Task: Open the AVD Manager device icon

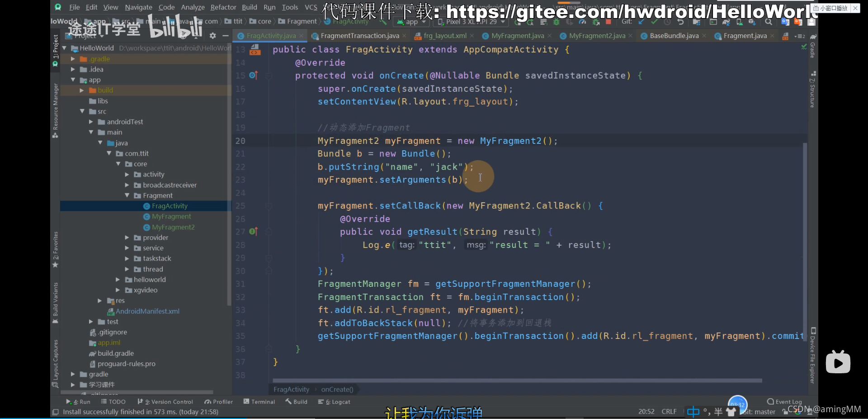Action: [739, 22]
